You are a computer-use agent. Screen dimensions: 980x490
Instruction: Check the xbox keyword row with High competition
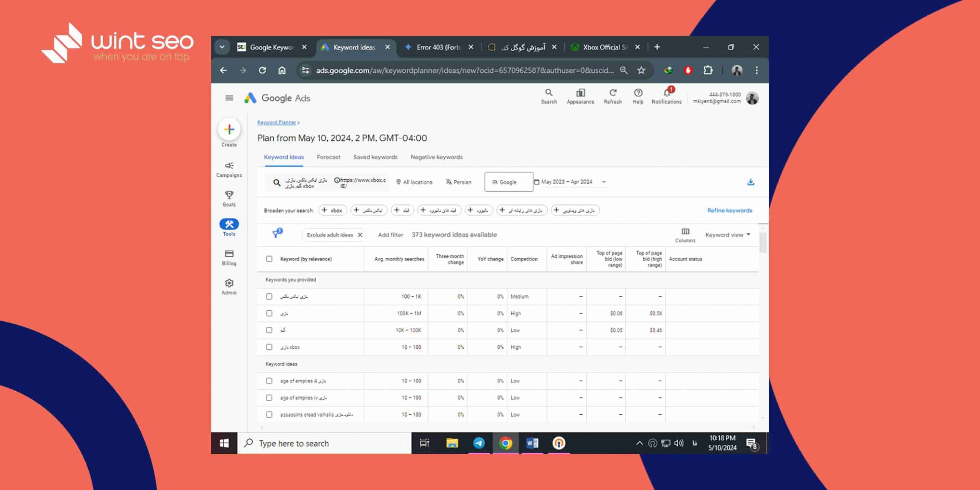tap(269, 347)
